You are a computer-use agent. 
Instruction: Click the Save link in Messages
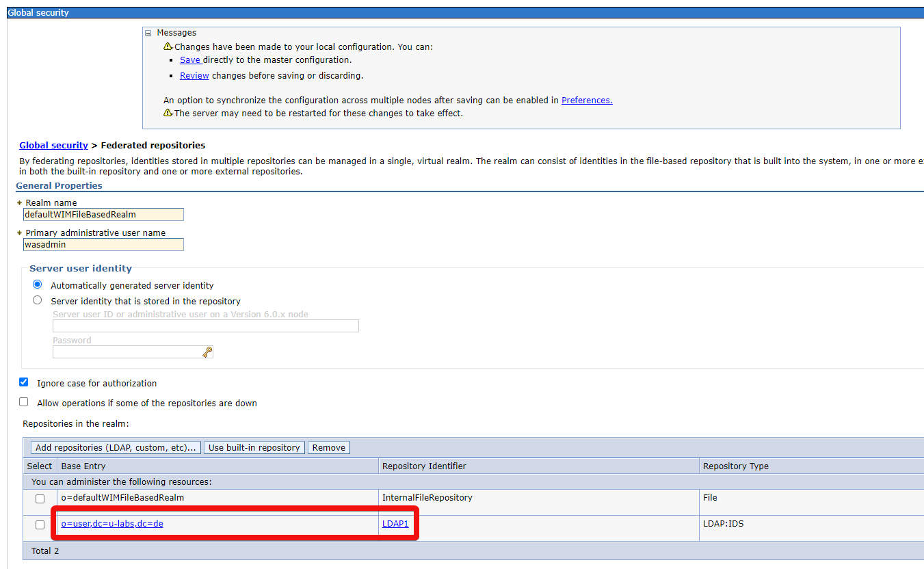[x=190, y=60]
